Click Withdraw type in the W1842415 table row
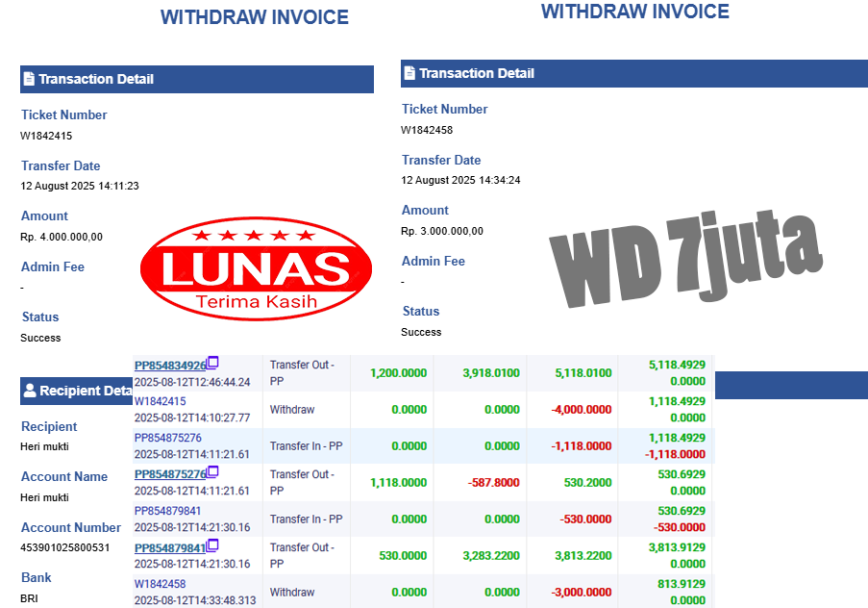The width and height of the screenshot is (868, 608). click(x=292, y=410)
